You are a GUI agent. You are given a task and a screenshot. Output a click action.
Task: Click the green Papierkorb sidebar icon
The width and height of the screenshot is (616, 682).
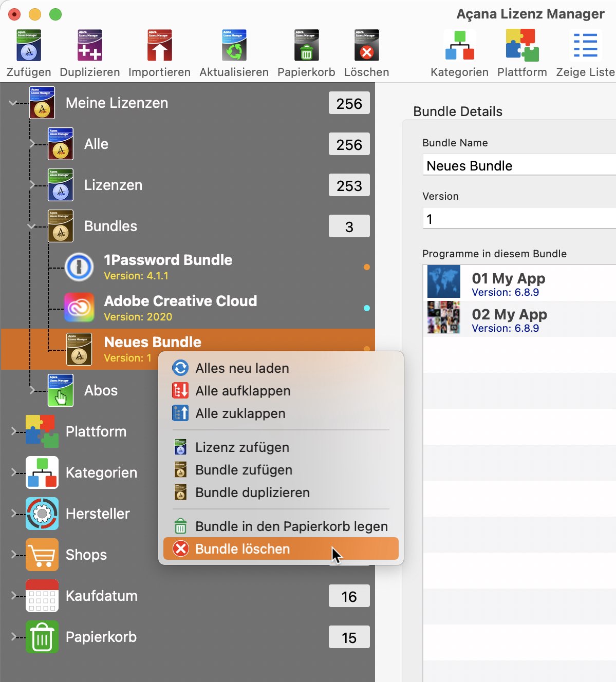pos(42,637)
